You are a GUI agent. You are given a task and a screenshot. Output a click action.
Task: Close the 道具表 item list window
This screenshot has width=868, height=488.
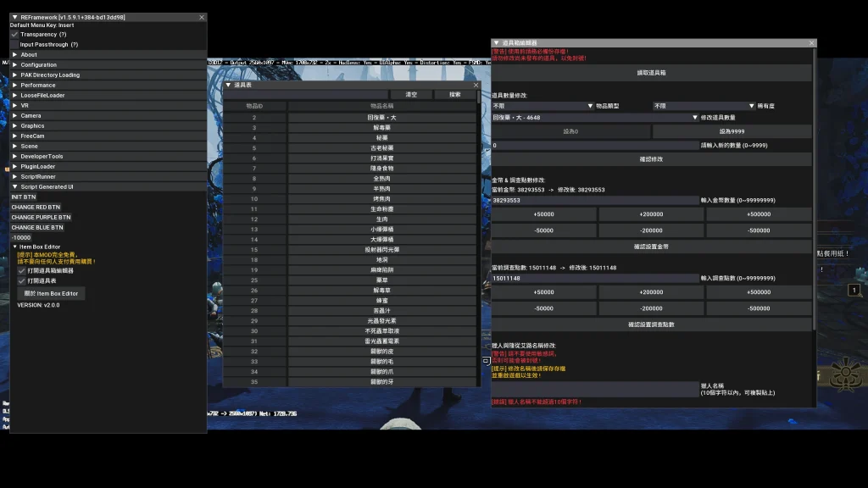pyautogui.click(x=476, y=85)
